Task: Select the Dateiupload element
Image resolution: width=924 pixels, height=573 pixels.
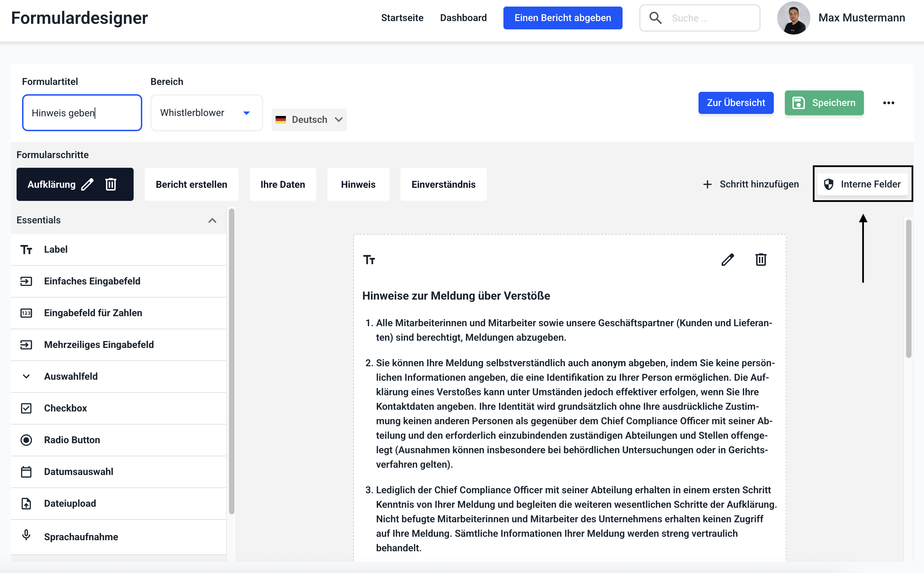Action: pyautogui.click(x=70, y=503)
